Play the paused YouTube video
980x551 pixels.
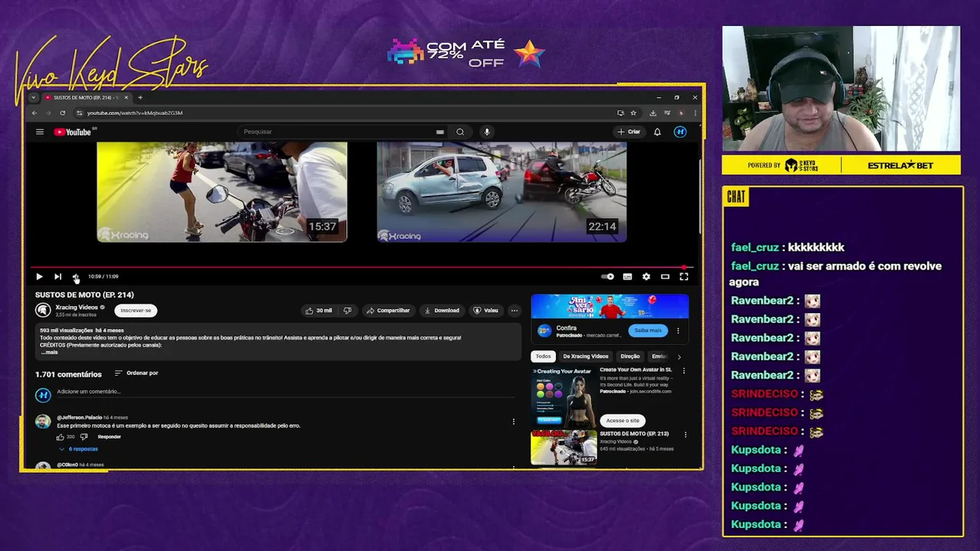(39, 276)
